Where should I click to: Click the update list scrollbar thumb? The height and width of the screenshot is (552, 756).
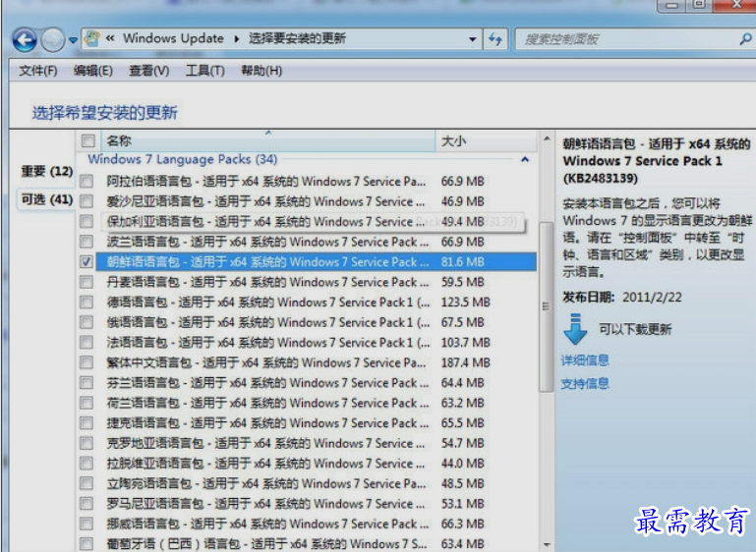pos(547,307)
